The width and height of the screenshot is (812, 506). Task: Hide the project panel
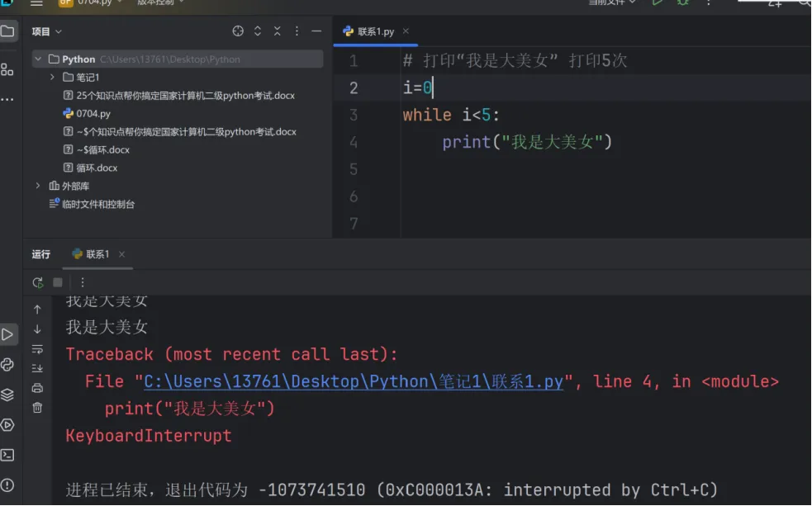click(x=316, y=31)
